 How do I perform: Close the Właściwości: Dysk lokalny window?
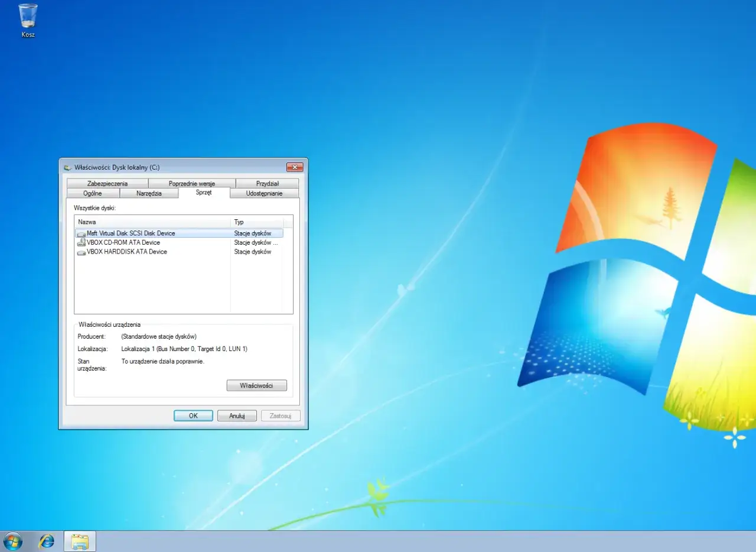pyautogui.click(x=294, y=167)
